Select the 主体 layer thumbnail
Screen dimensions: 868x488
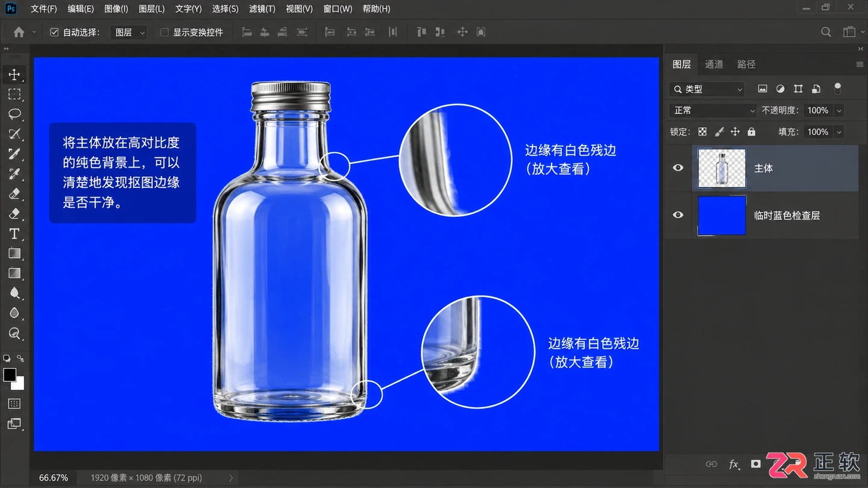pyautogui.click(x=722, y=168)
